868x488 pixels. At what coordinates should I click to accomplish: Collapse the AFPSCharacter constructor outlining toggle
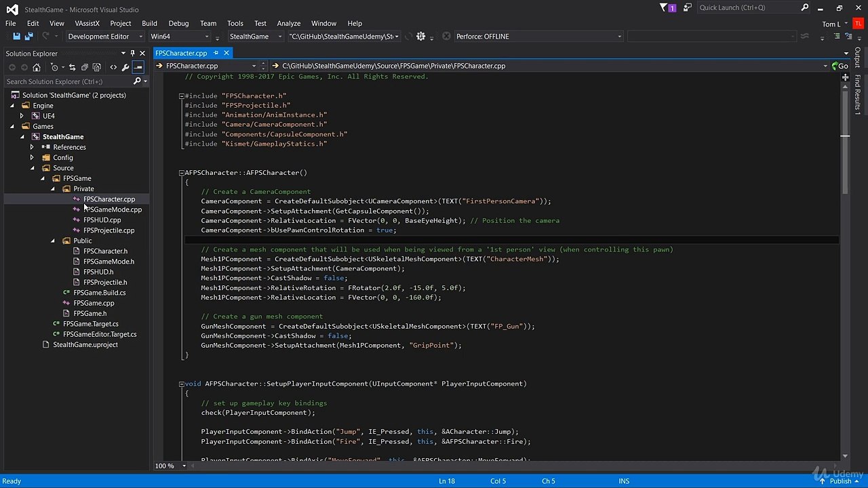pos(182,173)
